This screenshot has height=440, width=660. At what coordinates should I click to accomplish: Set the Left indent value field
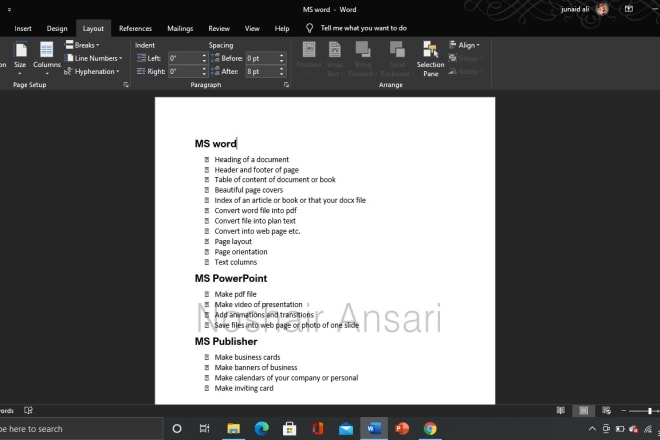click(184, 58)
